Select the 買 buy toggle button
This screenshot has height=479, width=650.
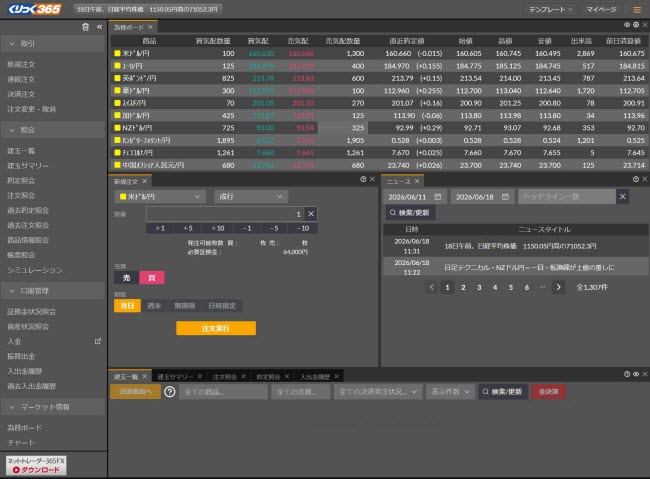pos(152,278)
